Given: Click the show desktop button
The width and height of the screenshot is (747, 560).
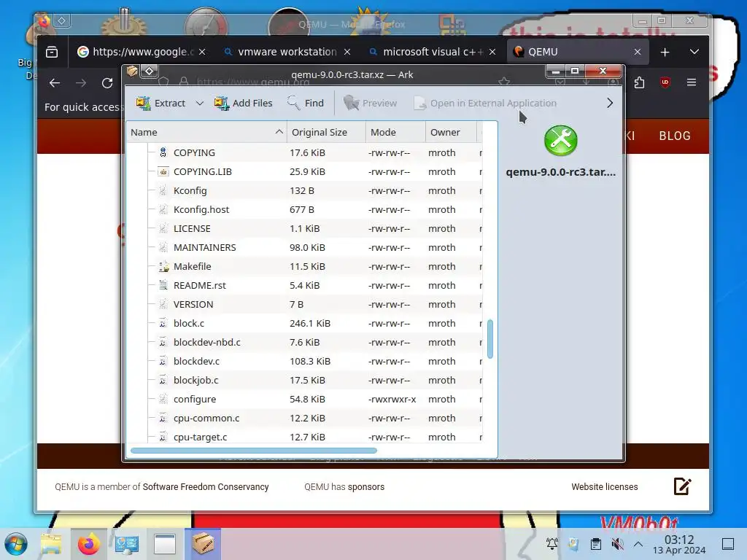Looking at the screenshot, I should point(728,544).
